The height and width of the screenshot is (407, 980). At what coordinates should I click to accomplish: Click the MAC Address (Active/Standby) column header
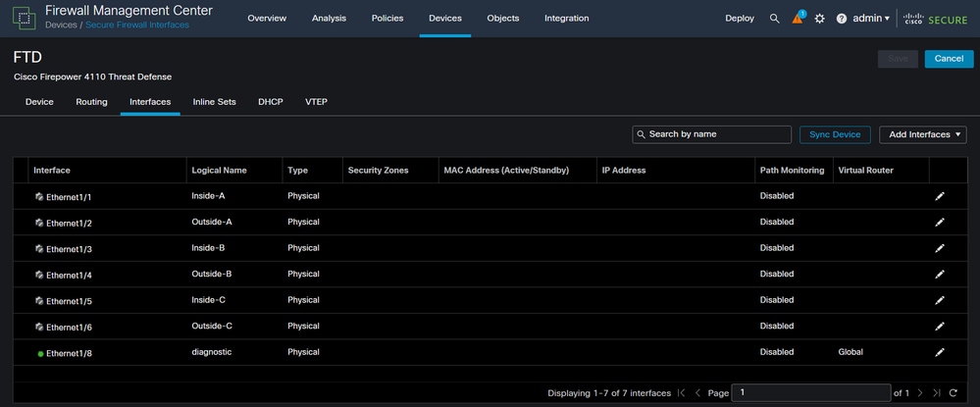[506, 170]
